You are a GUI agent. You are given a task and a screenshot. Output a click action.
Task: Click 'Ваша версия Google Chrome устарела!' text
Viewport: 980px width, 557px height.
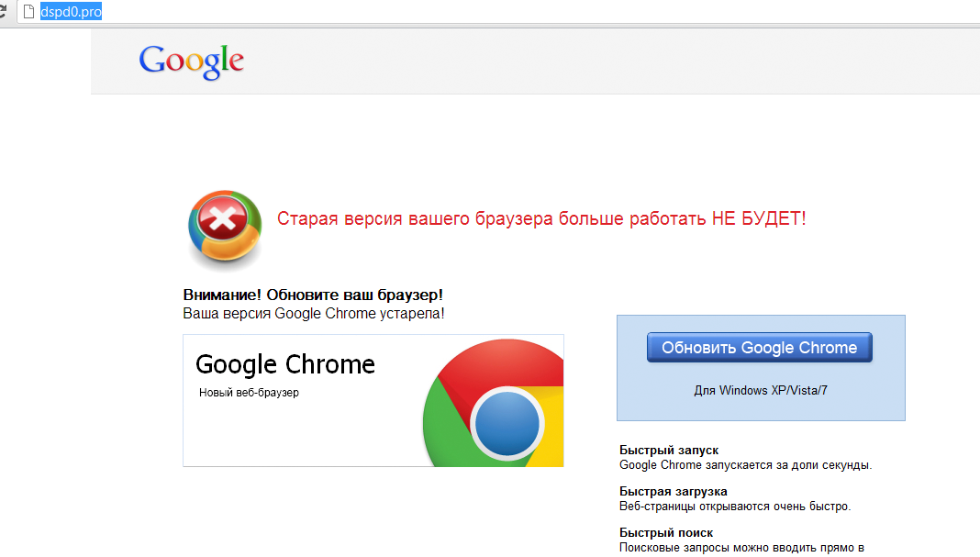pyautogui.click(x=314, y=314)
